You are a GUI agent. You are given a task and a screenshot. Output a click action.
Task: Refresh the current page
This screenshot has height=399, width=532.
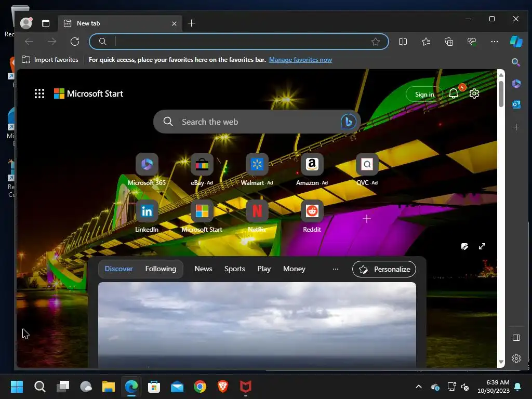(75, 42)
